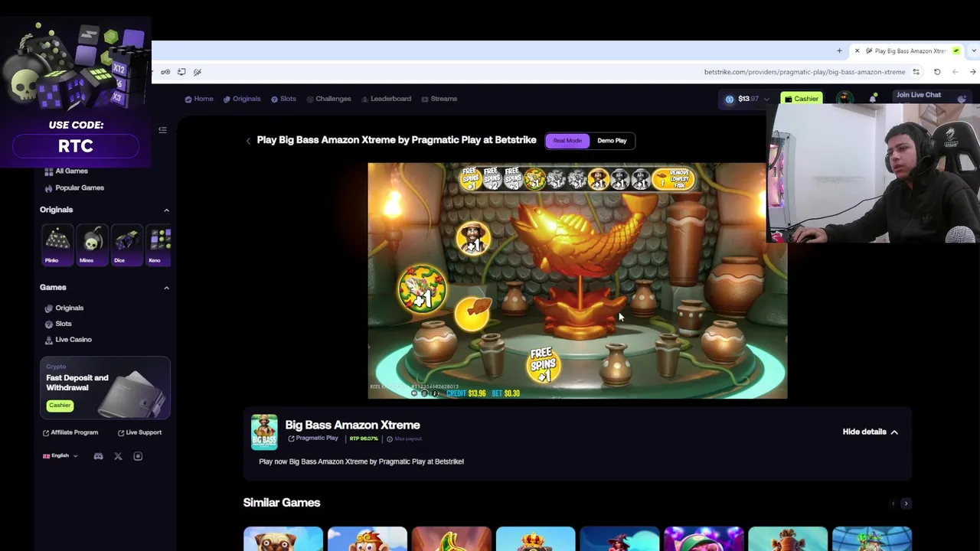Open the notifications bell icon

pyautogui.click(x=873, y=99)
